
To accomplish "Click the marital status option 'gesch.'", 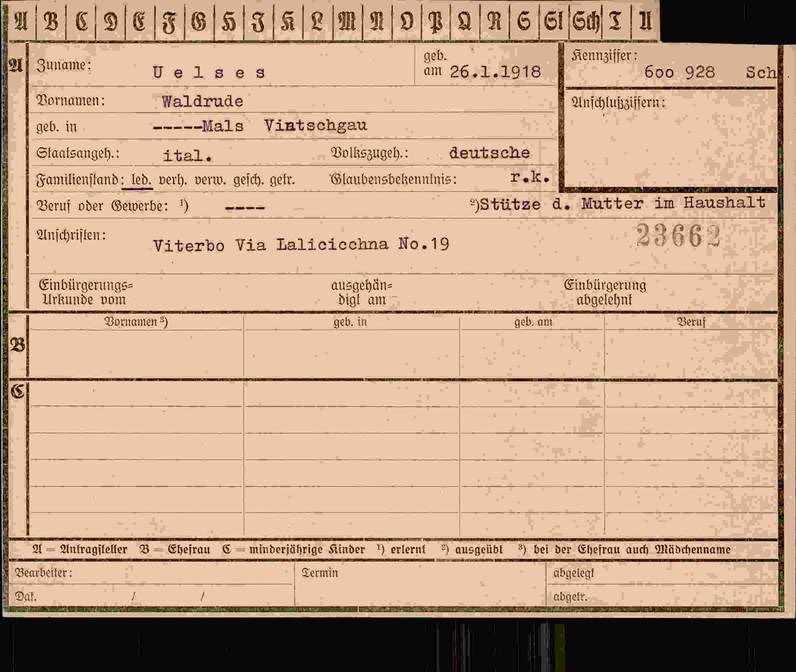I will [x=248, y=180].
